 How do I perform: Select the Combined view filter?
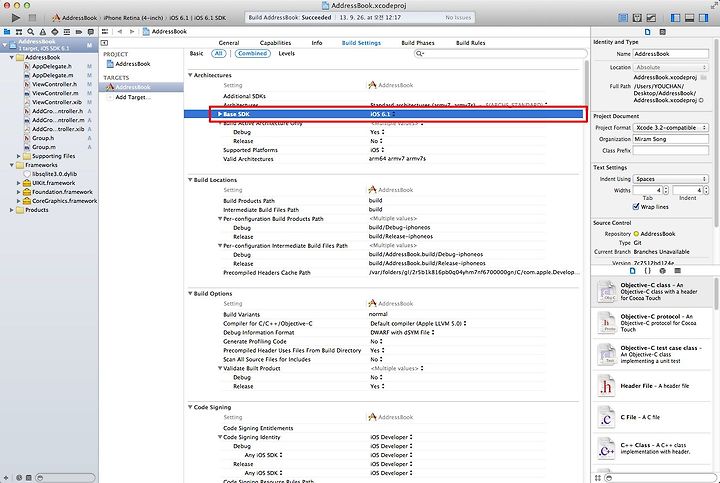(252, 54)
